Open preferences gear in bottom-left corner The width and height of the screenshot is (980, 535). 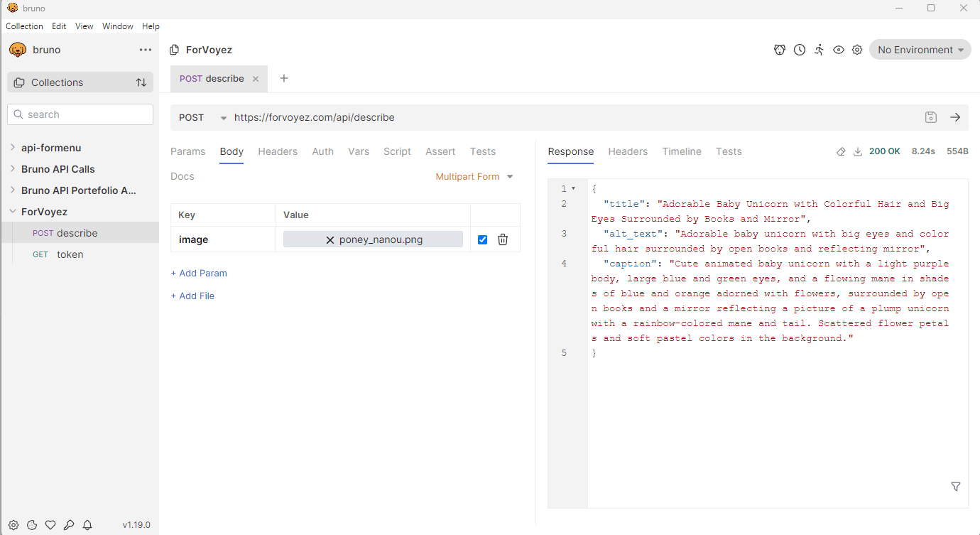[13, 525]
